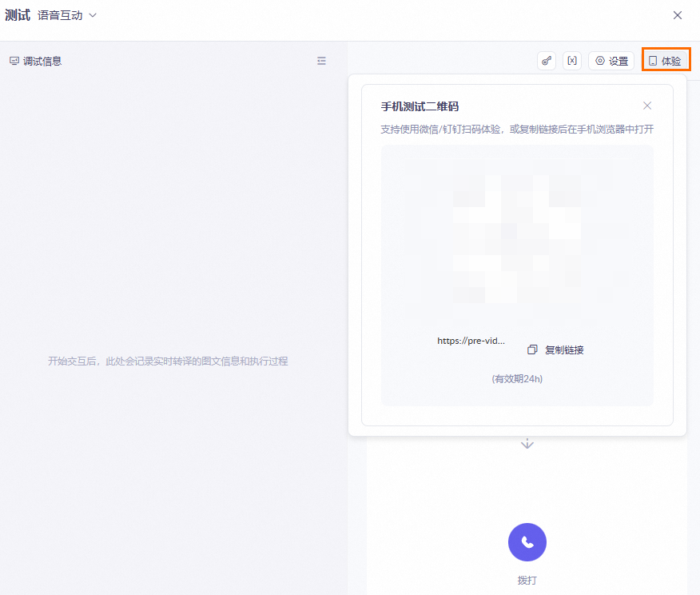This screenshot has height=595, width=700.
Task: Open the 语音互动 mode dropdown
Action: (x=67, y=15)
